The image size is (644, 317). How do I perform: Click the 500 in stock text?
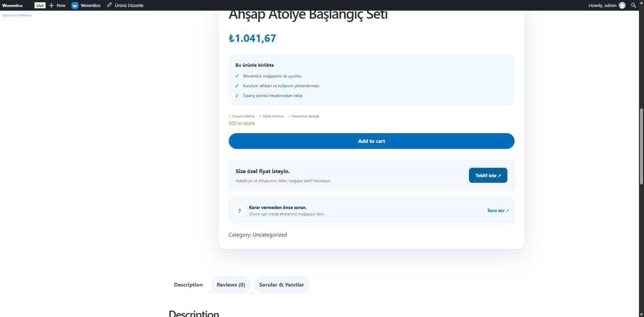[x=241, y=123]
